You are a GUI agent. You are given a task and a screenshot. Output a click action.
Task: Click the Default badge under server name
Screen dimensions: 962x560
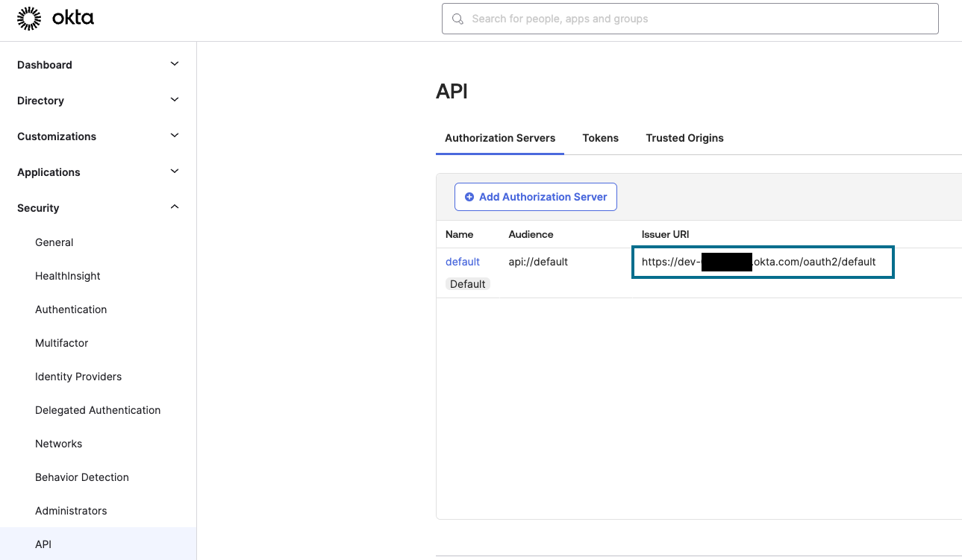coord(468,284)
